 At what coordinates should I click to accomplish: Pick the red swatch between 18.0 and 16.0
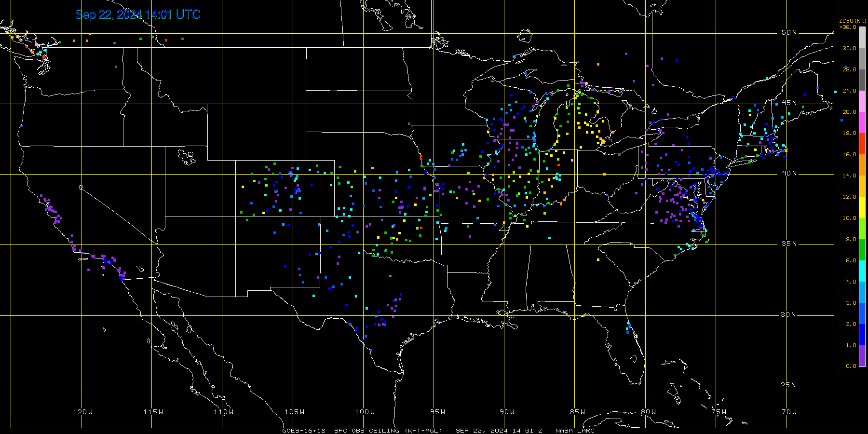tap(862, 144)
